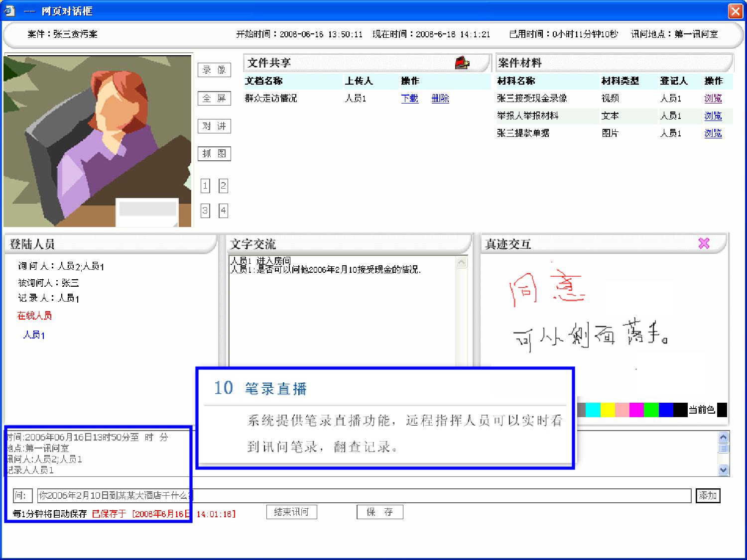Click the red 已保存于 autosave timestamp
This screenshot has height=560, width=747.
tap(164, 514)
